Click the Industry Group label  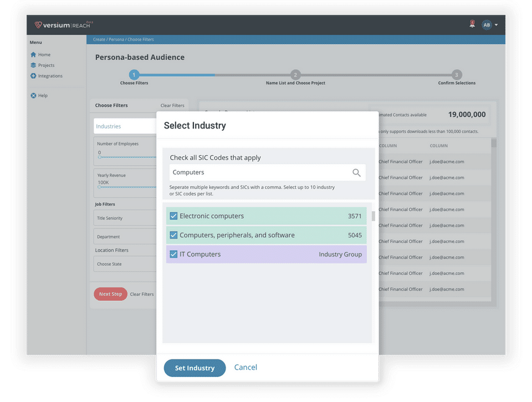(x=340, y=255)
